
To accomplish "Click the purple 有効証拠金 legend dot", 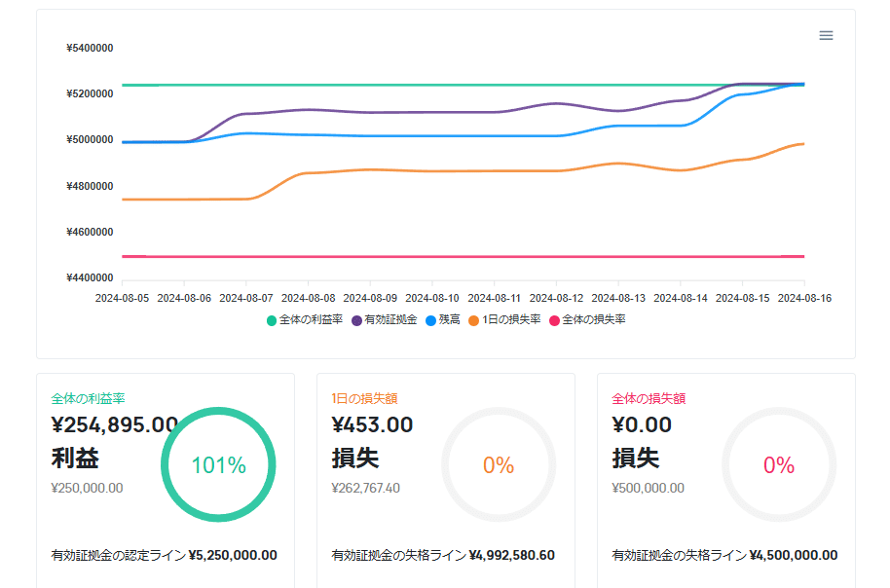I will click(x=356, y=320).
